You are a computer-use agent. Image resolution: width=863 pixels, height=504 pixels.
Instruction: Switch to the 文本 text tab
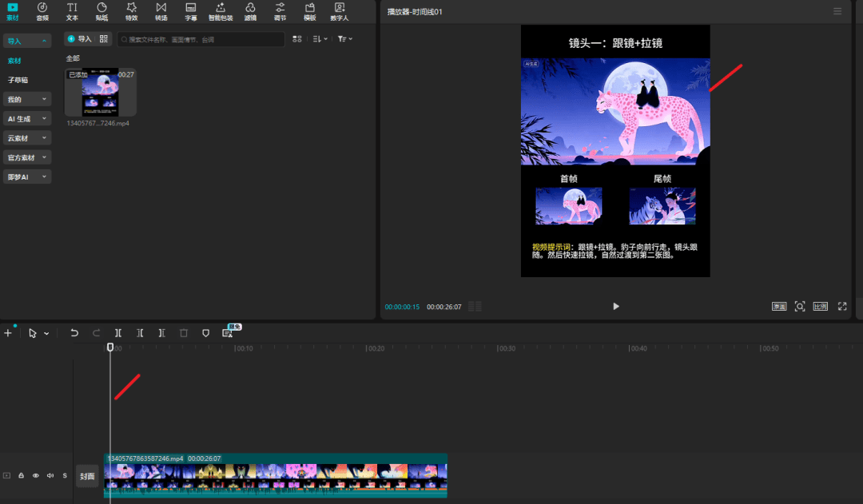[x=72, y=11]
